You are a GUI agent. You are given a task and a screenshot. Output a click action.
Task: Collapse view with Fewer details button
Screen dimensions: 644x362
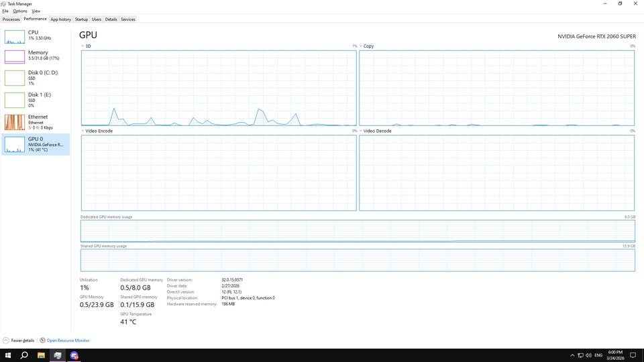[x=19, y=341]
